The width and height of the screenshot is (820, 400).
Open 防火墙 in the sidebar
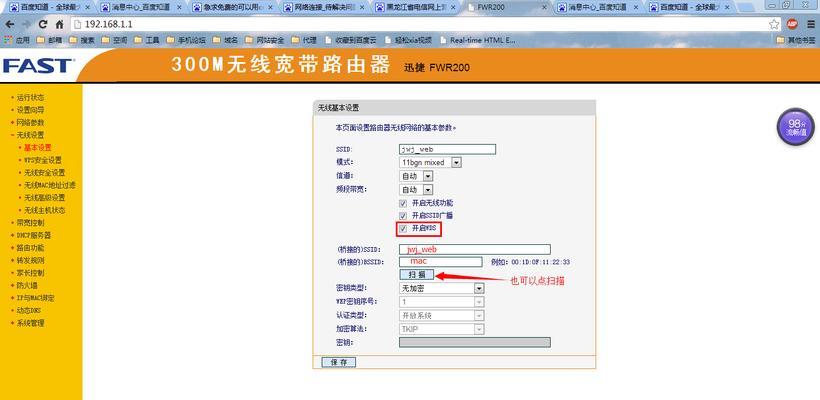(x=27, y=285)
